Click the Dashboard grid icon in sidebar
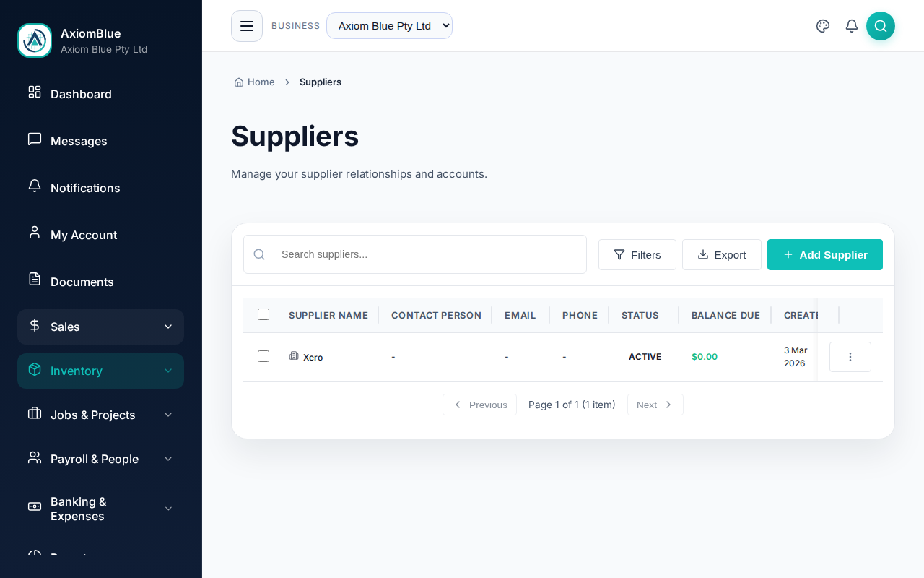The height and width of the screenshot is (578, 924). point(35,92)
